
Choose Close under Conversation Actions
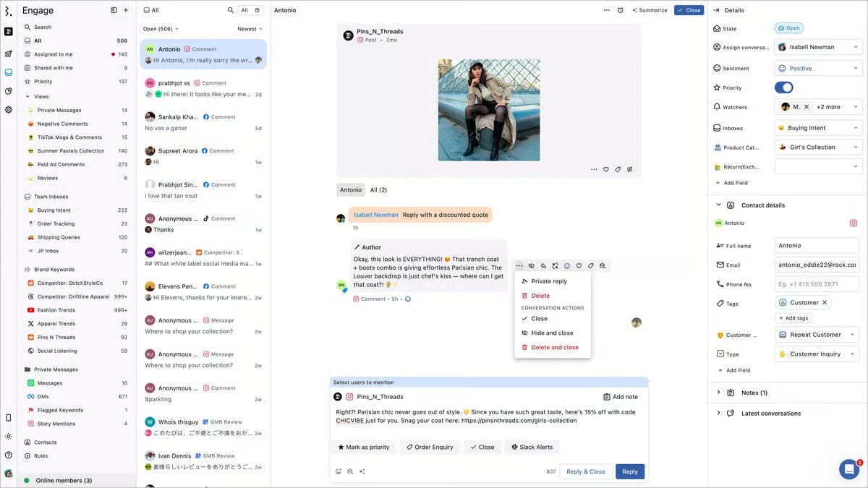[553, 319]
